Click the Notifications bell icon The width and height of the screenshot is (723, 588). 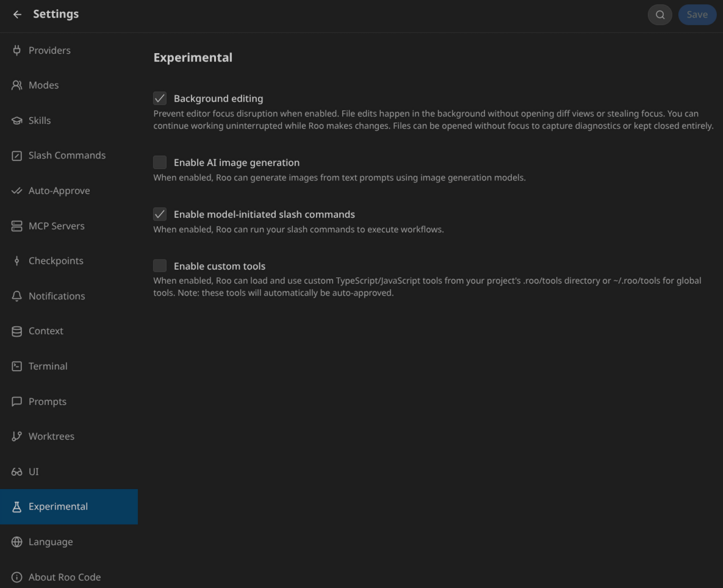[17, 296]
